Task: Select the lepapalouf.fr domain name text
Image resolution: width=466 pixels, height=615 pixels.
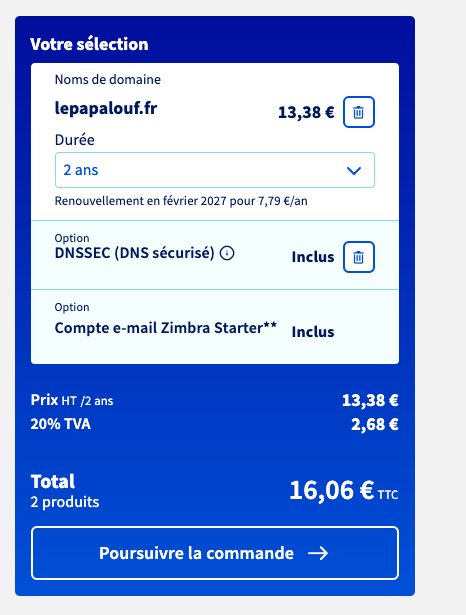Action: (106, 108)
